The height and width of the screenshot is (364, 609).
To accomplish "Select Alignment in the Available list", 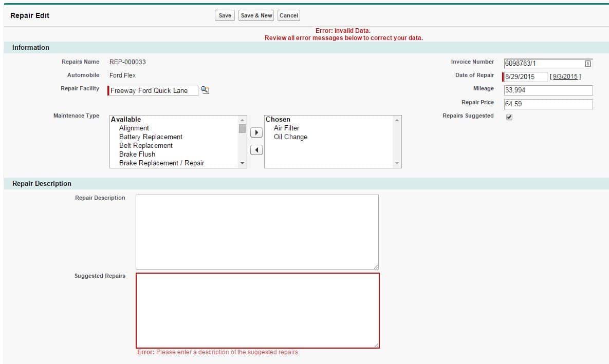I will click(134, 128).
